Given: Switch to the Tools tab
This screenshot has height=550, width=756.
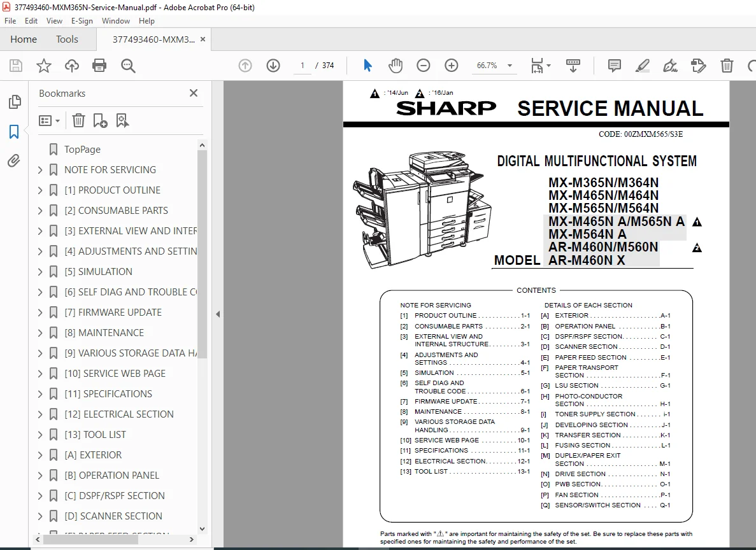Looking at the screenshot, I should 67,39.
